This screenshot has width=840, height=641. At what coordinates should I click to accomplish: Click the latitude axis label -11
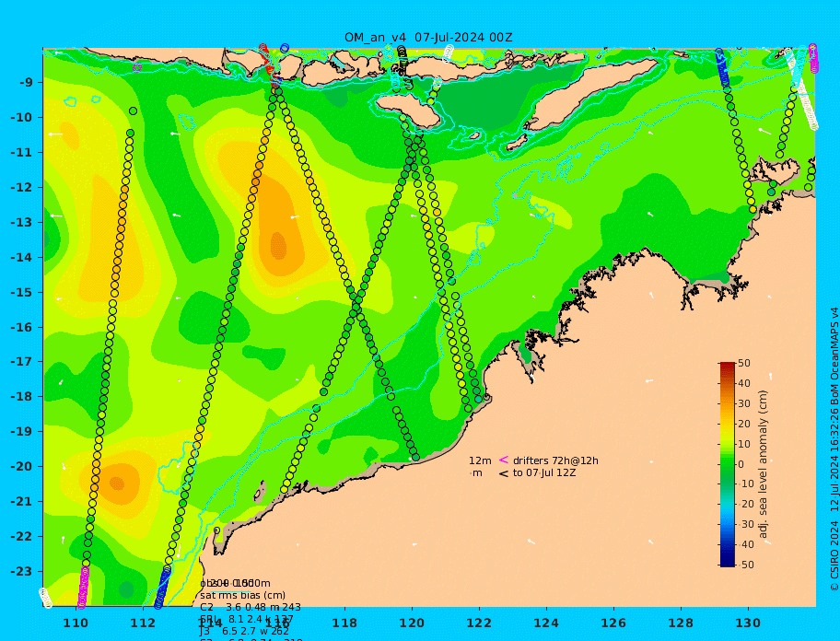click(24, 153)
